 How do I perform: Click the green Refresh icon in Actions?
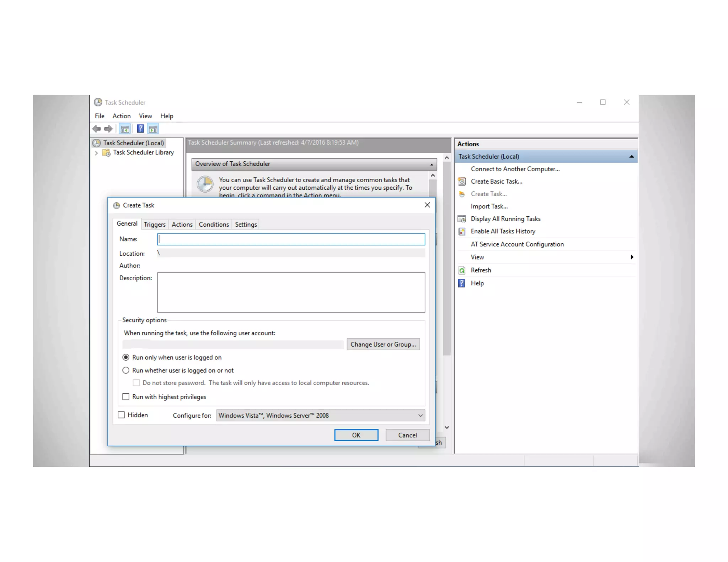click(462, 270)
